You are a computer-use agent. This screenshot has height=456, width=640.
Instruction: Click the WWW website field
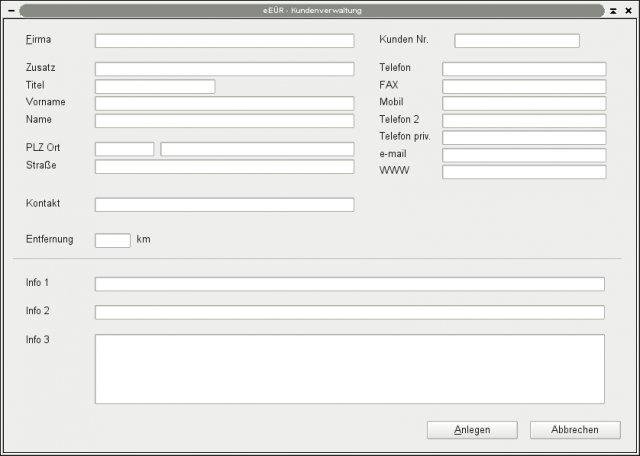pyautogui.click(x=524, y=172)
